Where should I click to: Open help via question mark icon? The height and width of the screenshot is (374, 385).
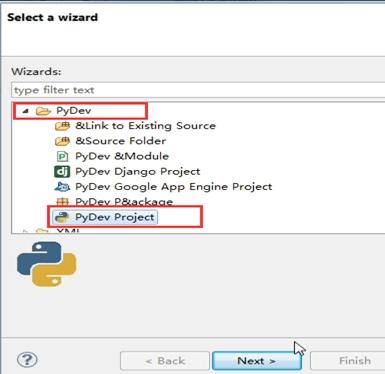pyautogui.click(x=27, y=359)
